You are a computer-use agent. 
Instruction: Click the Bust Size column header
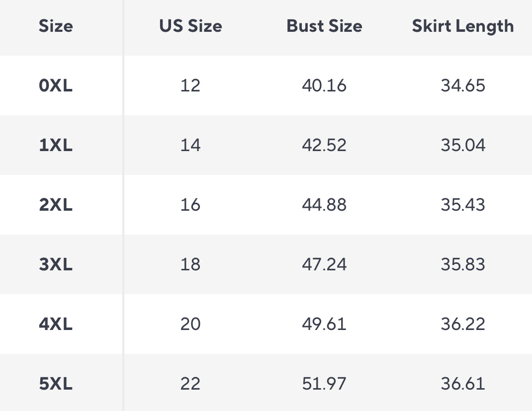tap(324, 26)
